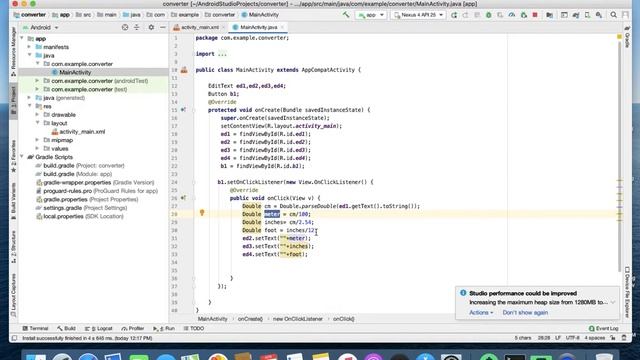Click the info icon in performance notification
640x360 pixels.
[x=463, y=293]
